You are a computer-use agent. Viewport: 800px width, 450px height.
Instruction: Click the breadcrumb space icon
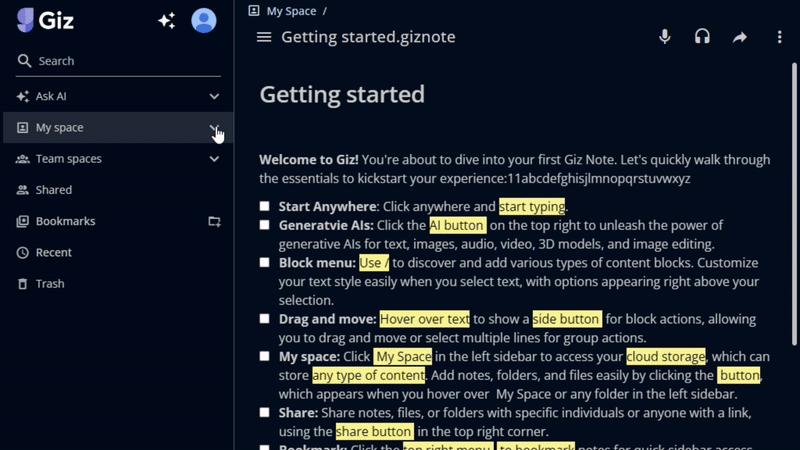pyautogui.click(x=254, y=11)
